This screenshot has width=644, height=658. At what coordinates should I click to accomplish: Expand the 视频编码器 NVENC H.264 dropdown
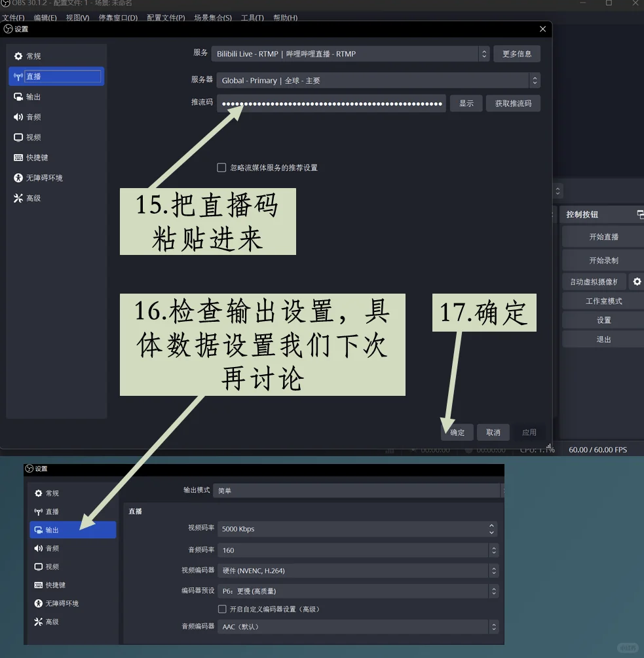click(x=493, y=571)
